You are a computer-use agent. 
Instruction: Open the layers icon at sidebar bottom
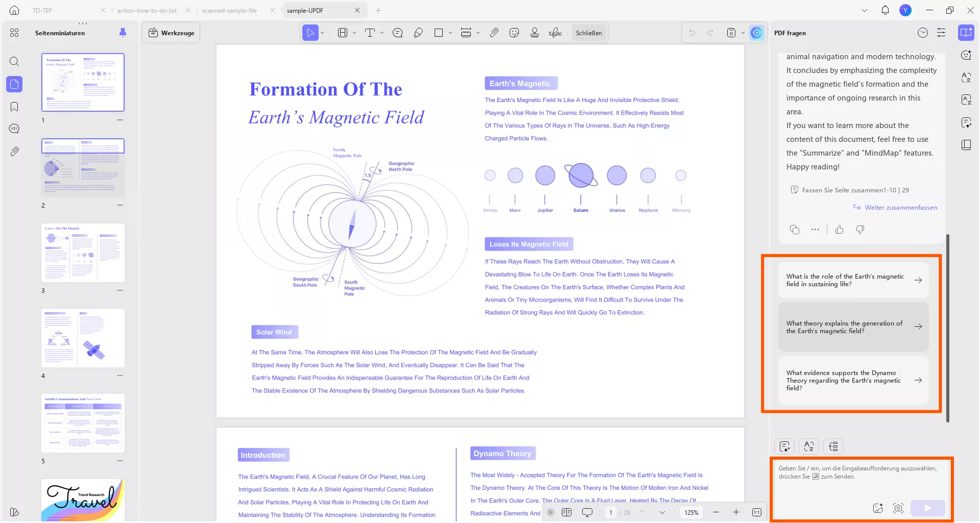(14, 512)
